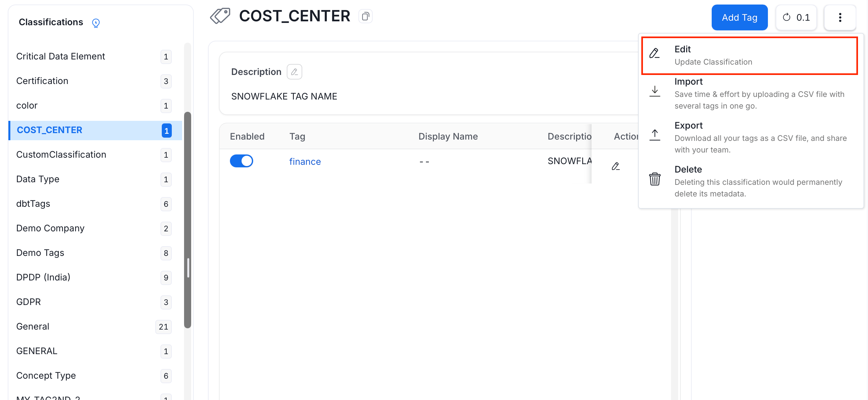Select the COST_CENTER classification

[95, 130]
